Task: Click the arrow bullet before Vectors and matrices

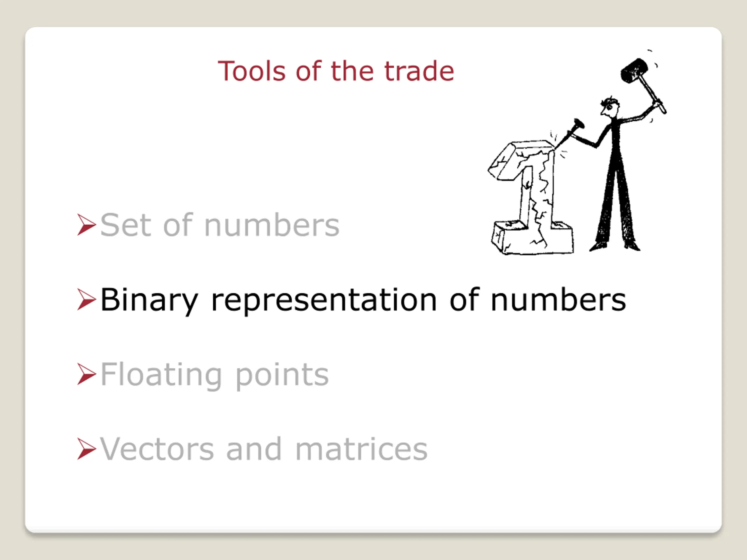Action: (87, 449)
